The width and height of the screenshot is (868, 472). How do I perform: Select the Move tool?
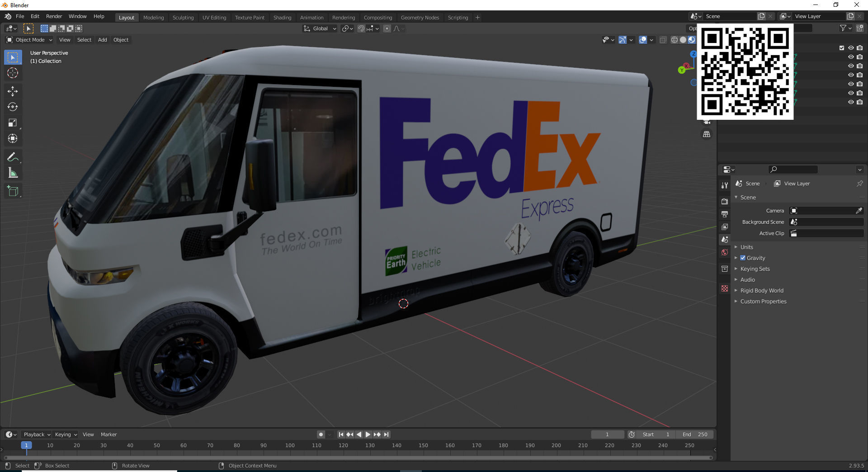click(x=13, y=91)
